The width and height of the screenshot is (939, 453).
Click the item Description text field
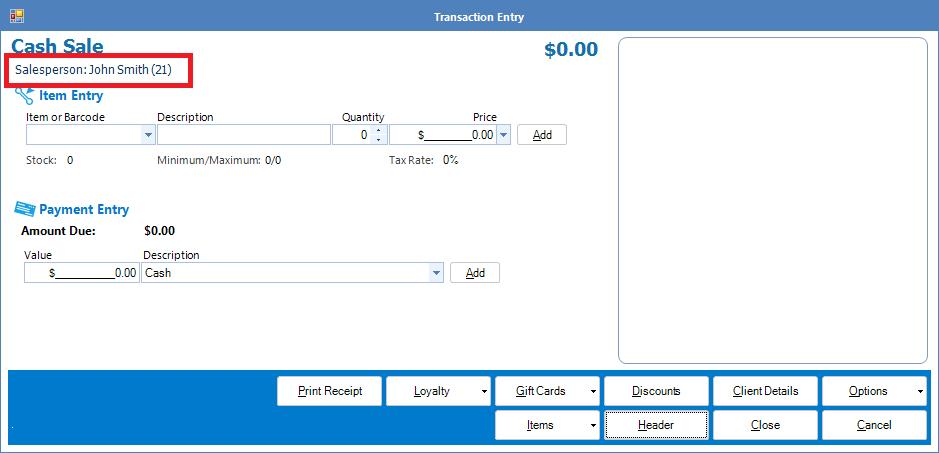click(x=243, y=135)
